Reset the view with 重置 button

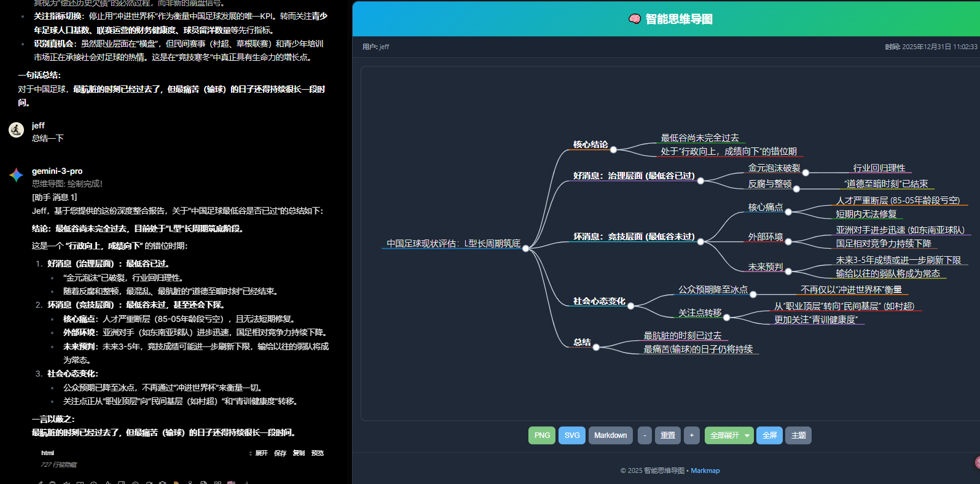pos(668,435)
